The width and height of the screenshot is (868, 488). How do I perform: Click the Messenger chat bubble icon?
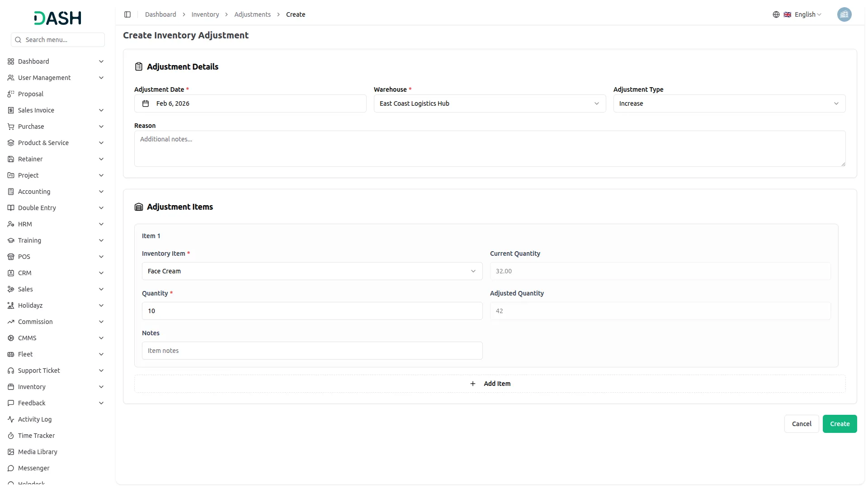click(x=11, y=468)
